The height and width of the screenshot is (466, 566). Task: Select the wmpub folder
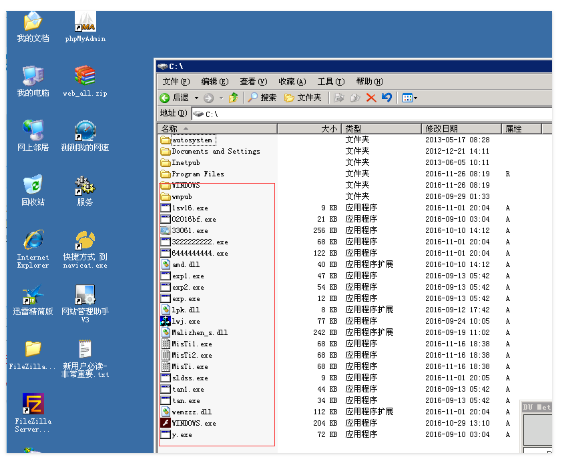click(x=177, y=197)
